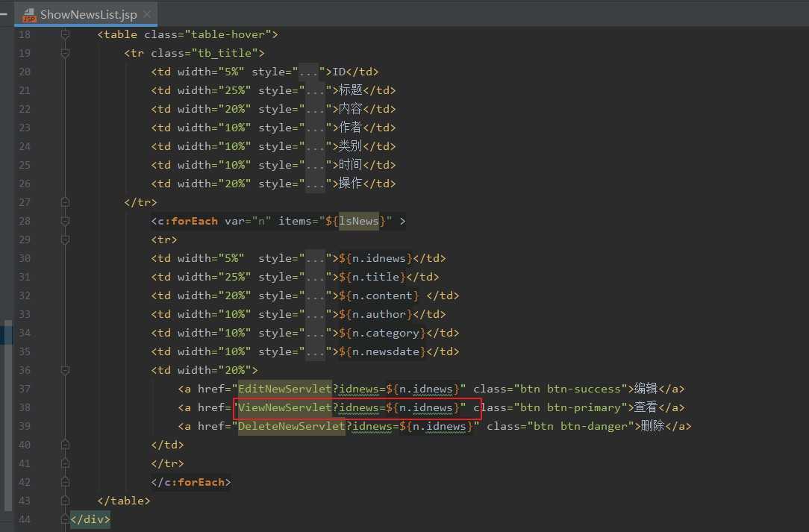Click the JSP file icon on the tab
Viewport: 809px width, 532px height.
tap(29, 15)
